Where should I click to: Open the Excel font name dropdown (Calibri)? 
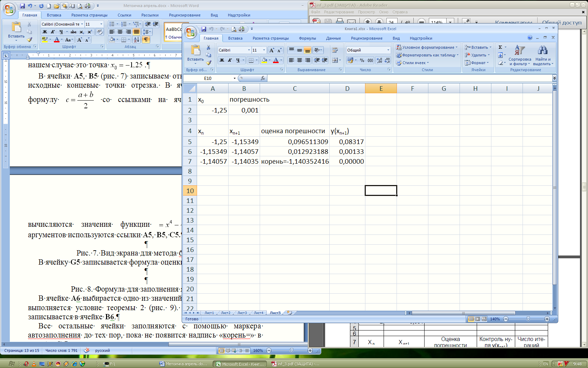click(x=249, y=50)
